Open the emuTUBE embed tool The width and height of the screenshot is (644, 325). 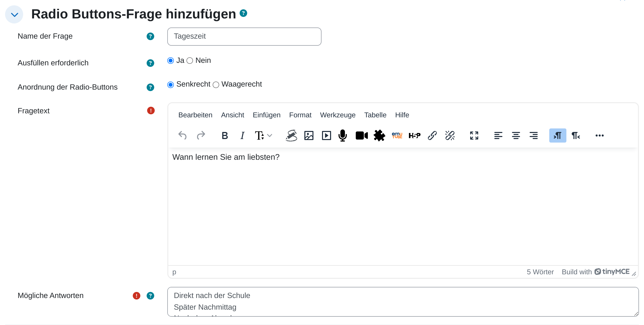pos(397,136)
